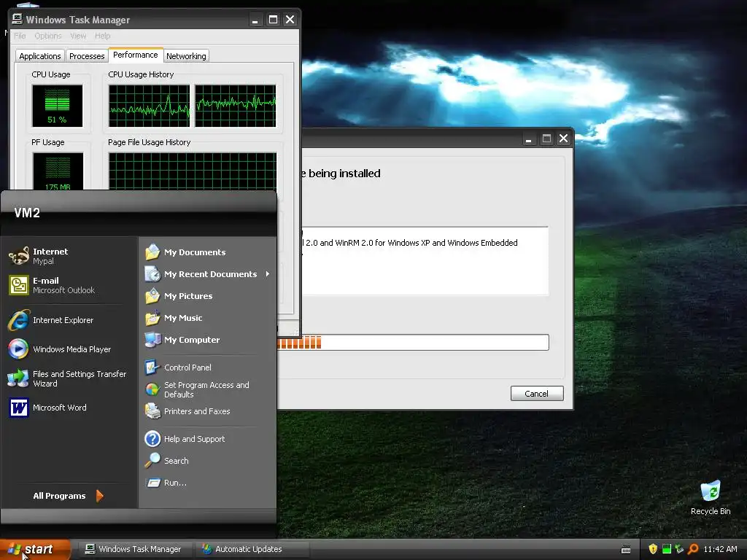Click Recycle Bin desktop icon
This screenshot has width=747, height=560.
coord(711,491)
